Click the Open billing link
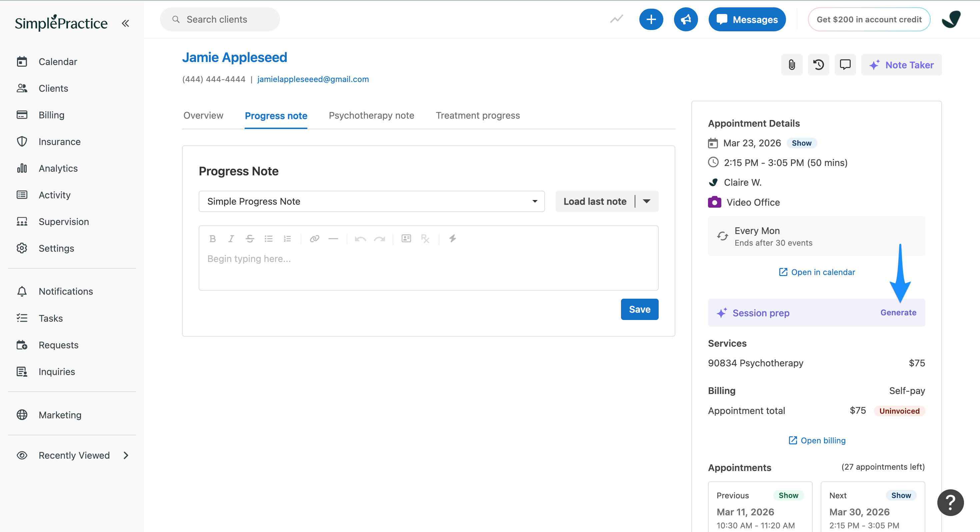980x532 pixels. click(x=817, y=440)
